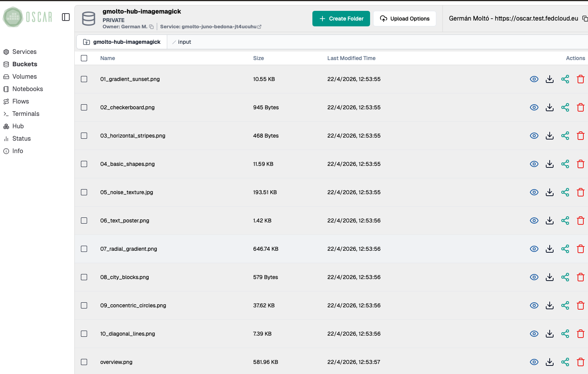
Task: Copy the gmolto-juno-bedona service link
Action: pyautogui.click(x=260, y=26)
